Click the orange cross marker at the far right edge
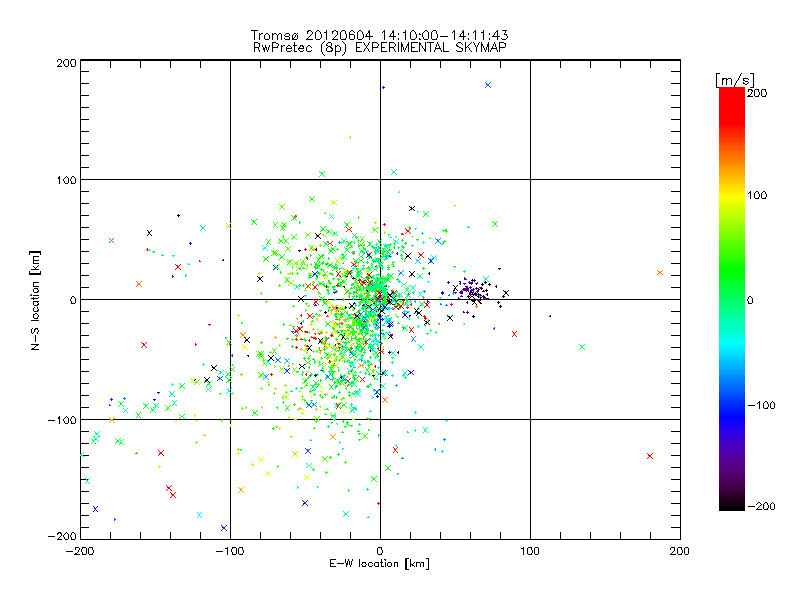 pyautogui.click(x=660, y=272)
